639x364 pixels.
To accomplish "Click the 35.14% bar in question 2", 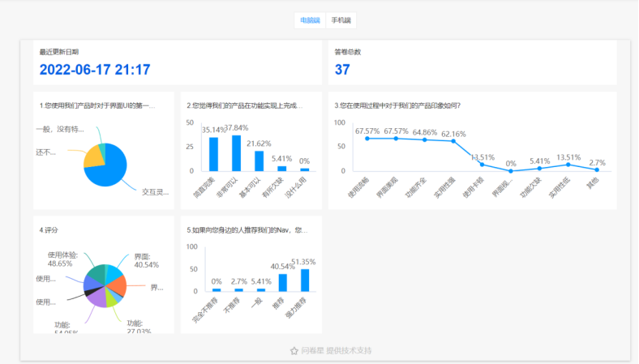I will [x=213, y=155].
